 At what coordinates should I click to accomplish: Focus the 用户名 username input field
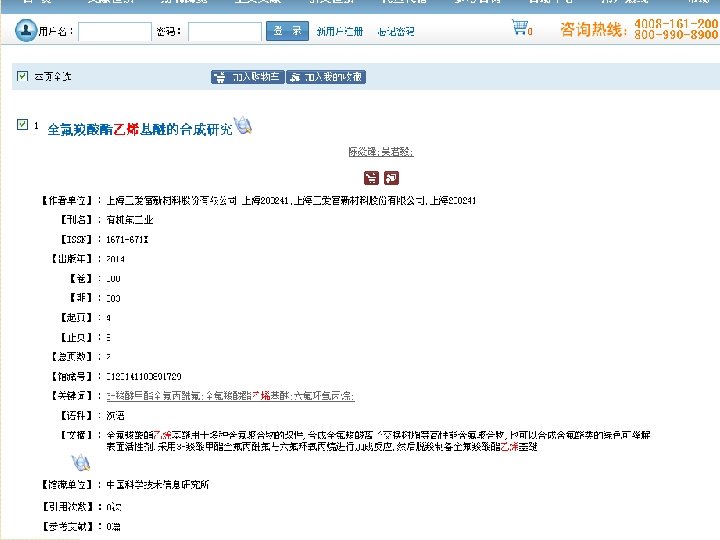coord(115,32)
